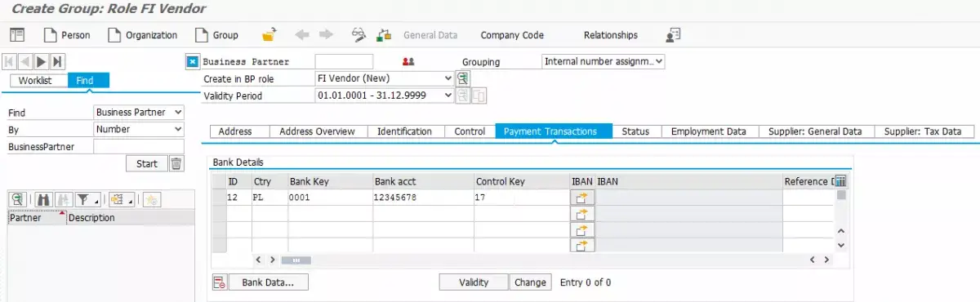Screen dimensions: 980x302
Task: Click the Bank Key cell 0001
Action: [x=330, y=198]
